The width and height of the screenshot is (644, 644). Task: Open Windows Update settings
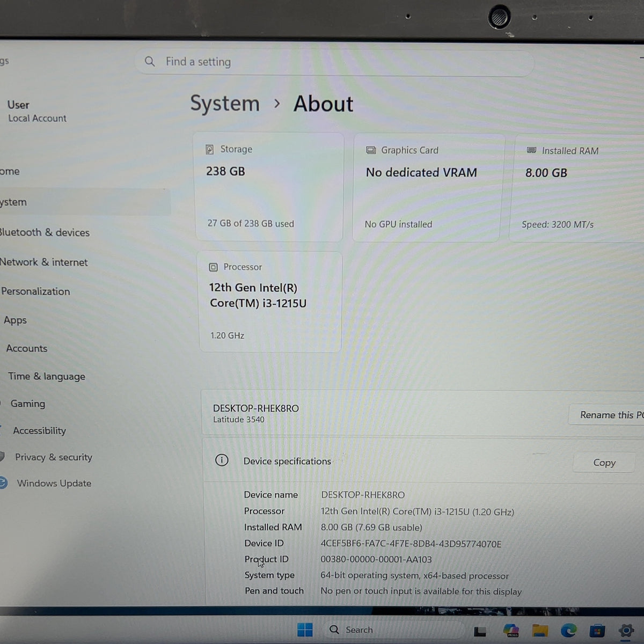[x=54, y=483]
